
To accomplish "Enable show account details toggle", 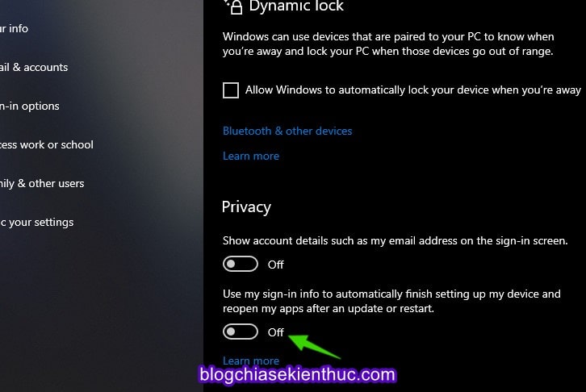I will pyautogui.click(x=241, y=265).
